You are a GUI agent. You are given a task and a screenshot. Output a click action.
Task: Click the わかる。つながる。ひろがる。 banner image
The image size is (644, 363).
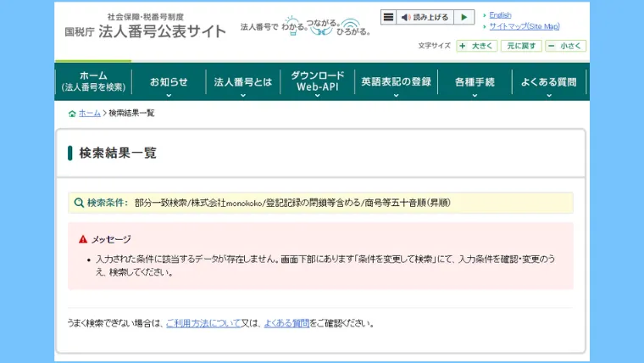307,26
